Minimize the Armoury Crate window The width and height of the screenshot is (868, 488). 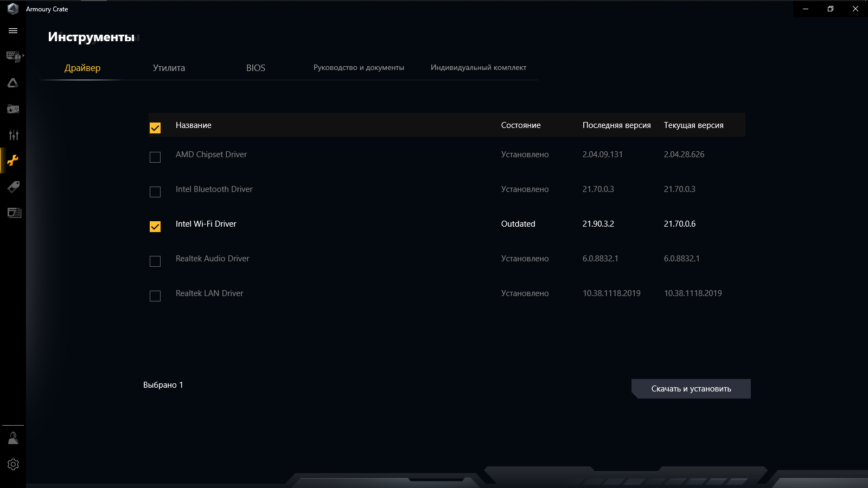click(806, 9)
